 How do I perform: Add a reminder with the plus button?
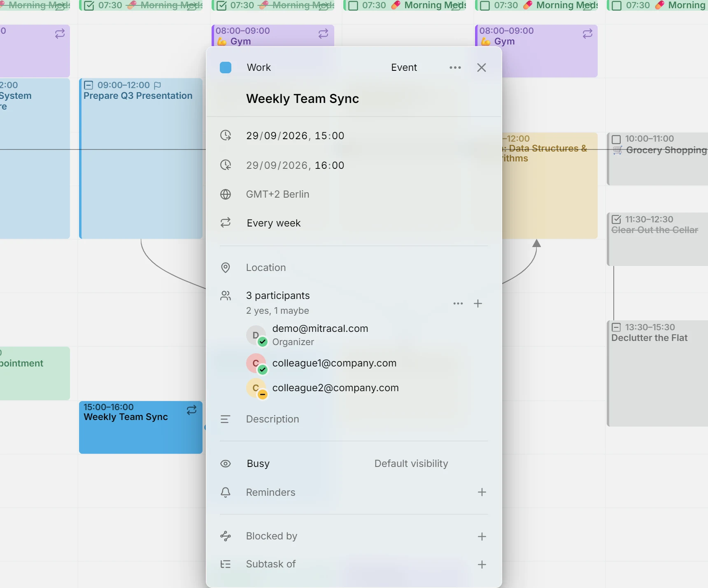coord(482,492)
